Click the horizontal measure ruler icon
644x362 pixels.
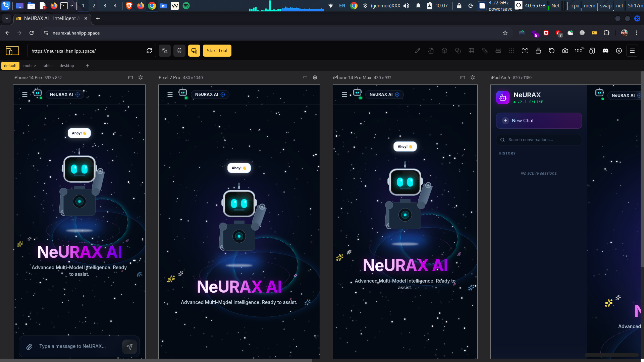[498, 51]
